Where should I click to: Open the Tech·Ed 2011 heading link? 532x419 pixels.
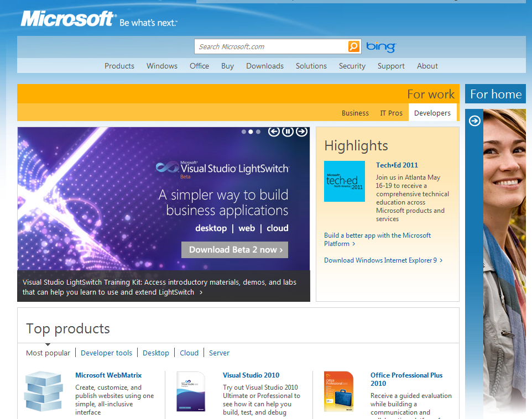tap(397, 165)
